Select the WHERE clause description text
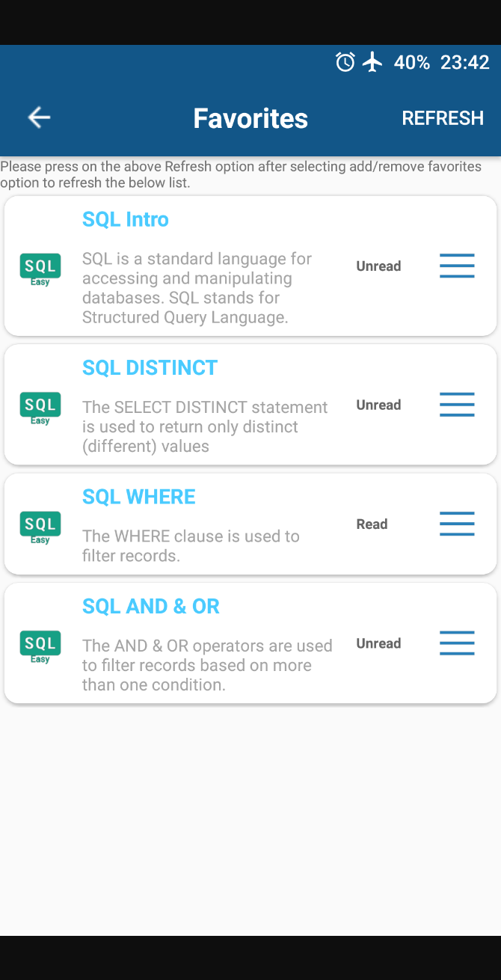The height and width of the screenshot is (980, 501). pyautogui.click(x=191, y=546)
